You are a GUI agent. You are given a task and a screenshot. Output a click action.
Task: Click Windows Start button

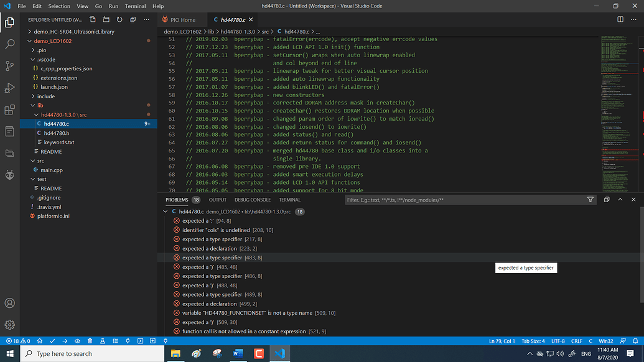pos(10,353)
